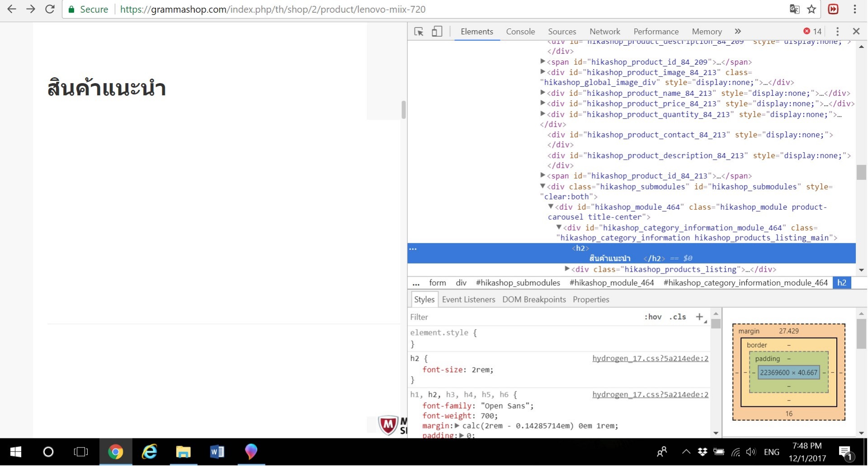Toggle the .cls class editor
Viewport: 868px width, 466px height.
[x=677, y=317]
